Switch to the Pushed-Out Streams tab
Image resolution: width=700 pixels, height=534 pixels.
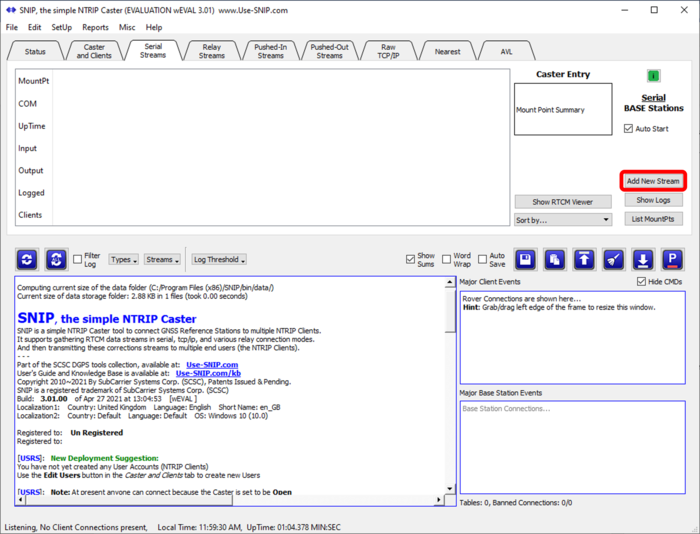point(329,51)
